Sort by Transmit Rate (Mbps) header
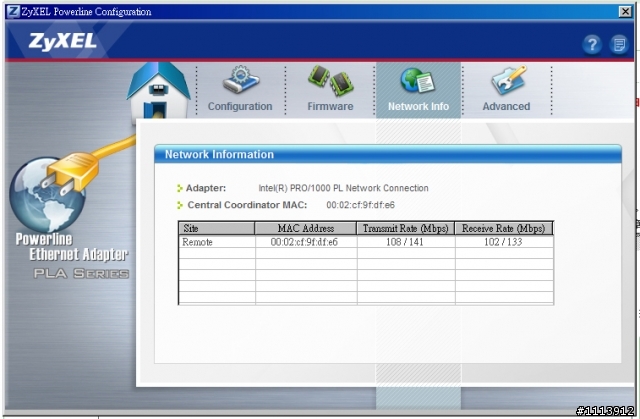640x419 pixels. (406, 228)
